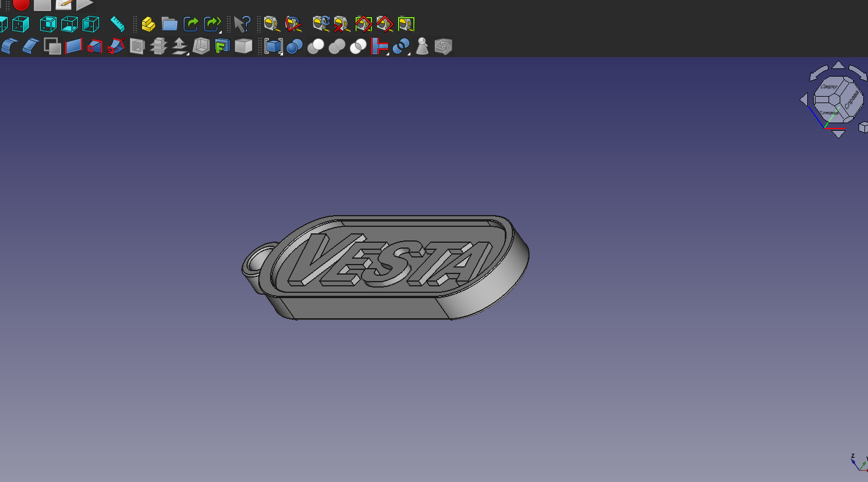The width and height of the screenshot is (868, 482).
Task: Expand the Link actions dropdown
Action: (220, 31)
